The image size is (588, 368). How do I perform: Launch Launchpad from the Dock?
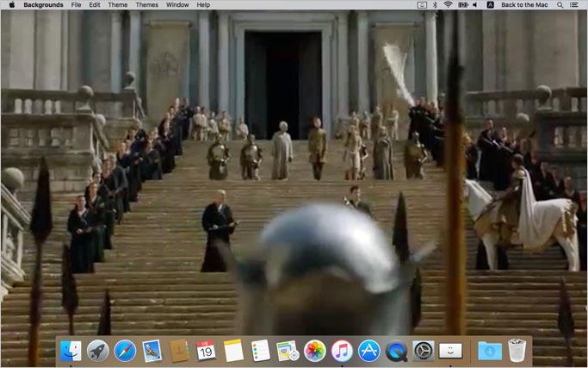pos(98,351)
